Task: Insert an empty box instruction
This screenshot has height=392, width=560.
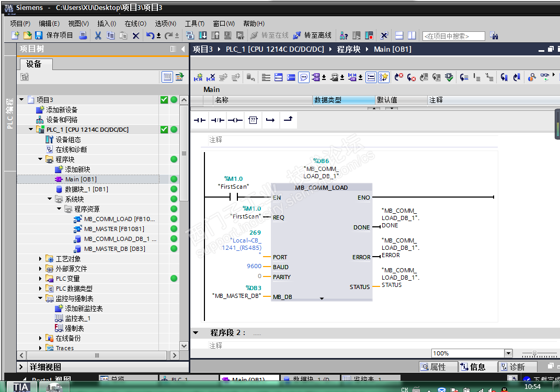Action: (253, 120)
